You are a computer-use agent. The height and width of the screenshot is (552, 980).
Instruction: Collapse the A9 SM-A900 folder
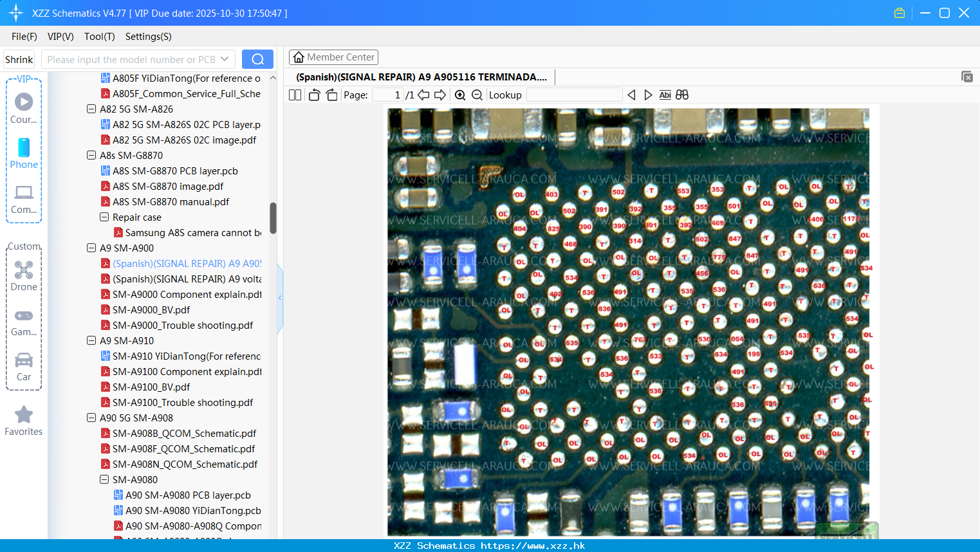91,248
